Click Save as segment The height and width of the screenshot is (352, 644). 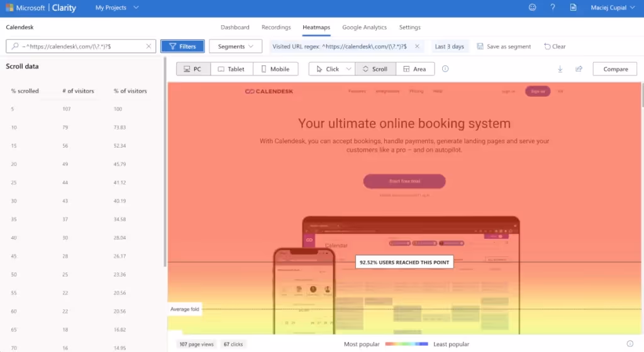[504, 47]
